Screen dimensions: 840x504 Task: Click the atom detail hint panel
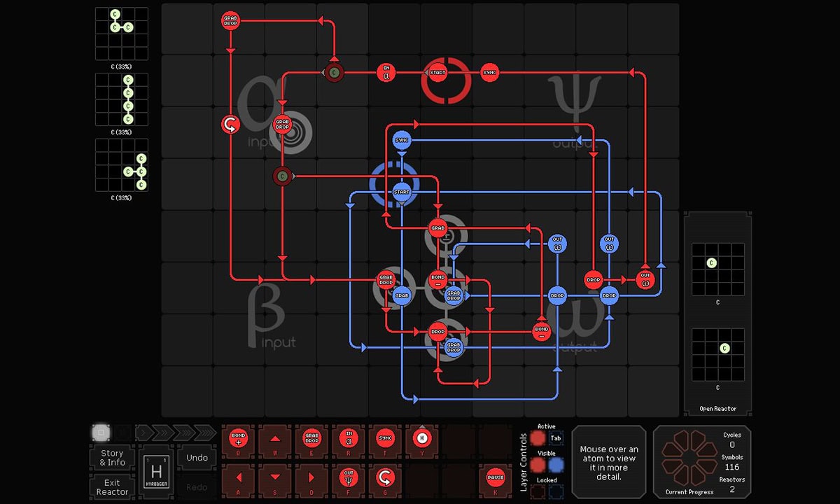pyautogui.click(x=609, y=462)
